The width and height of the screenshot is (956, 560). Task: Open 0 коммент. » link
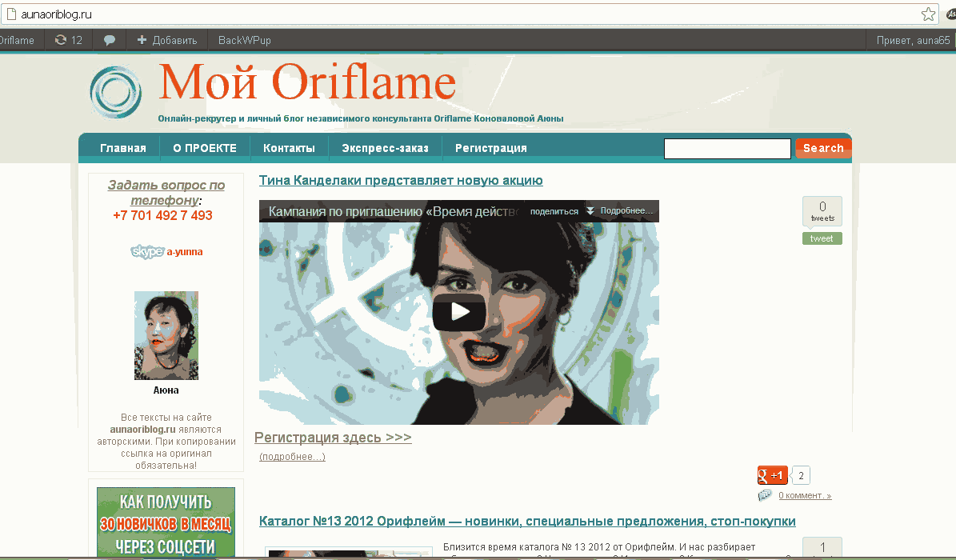coord(805,495)
